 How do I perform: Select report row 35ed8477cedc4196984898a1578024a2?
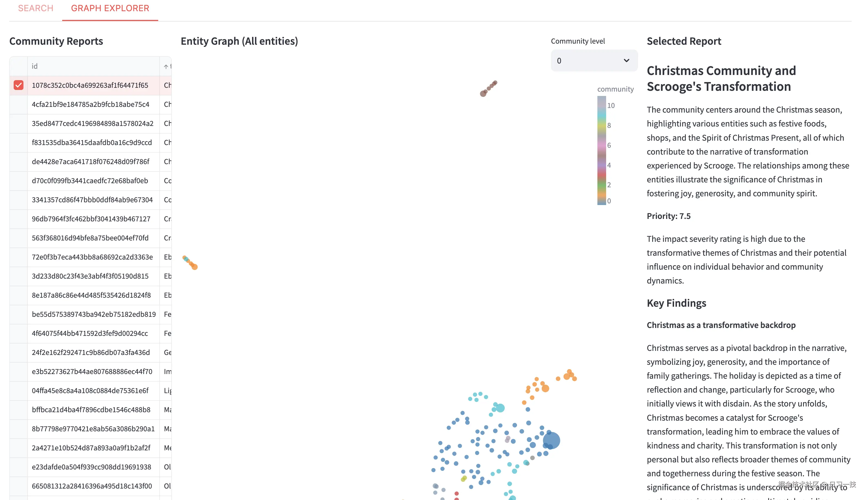tap(93, 123)
